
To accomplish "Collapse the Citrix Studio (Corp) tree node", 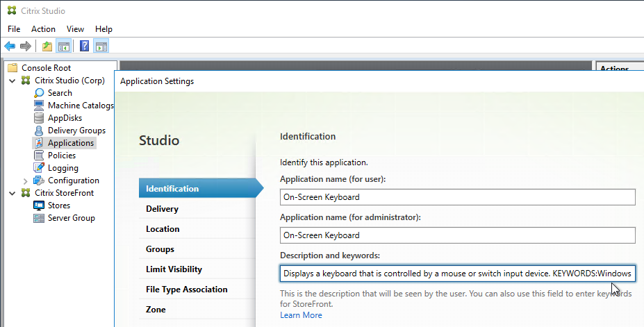I will [13, 81].
